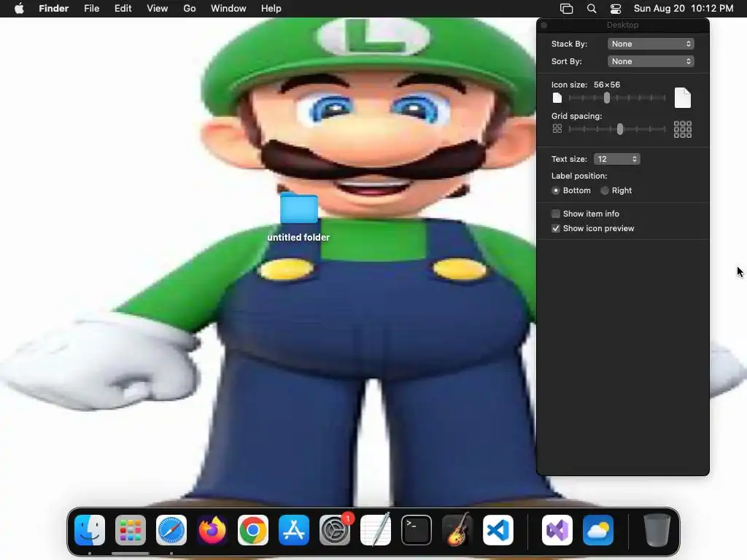Launch Terminal from the Dock
Screen dimensions: 747x560
(417, 530)
